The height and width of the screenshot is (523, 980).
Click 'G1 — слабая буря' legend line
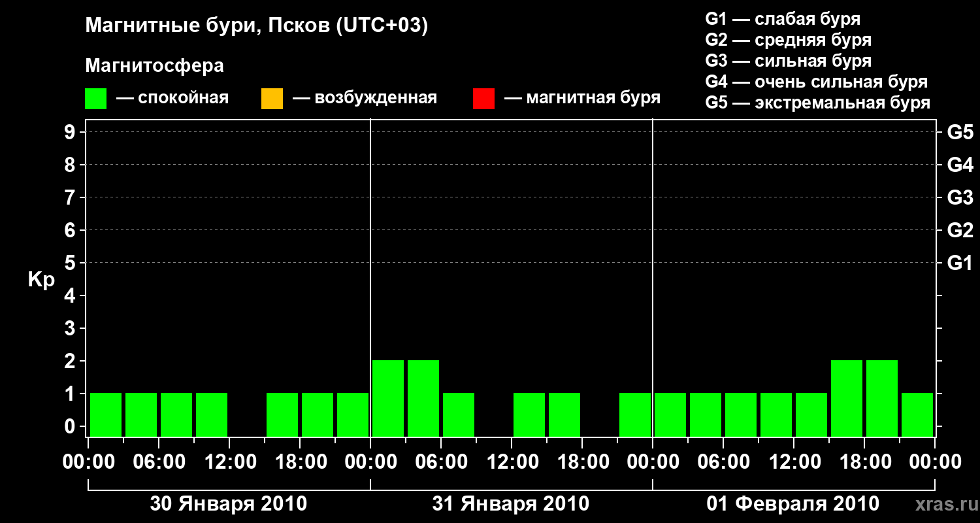783,19
